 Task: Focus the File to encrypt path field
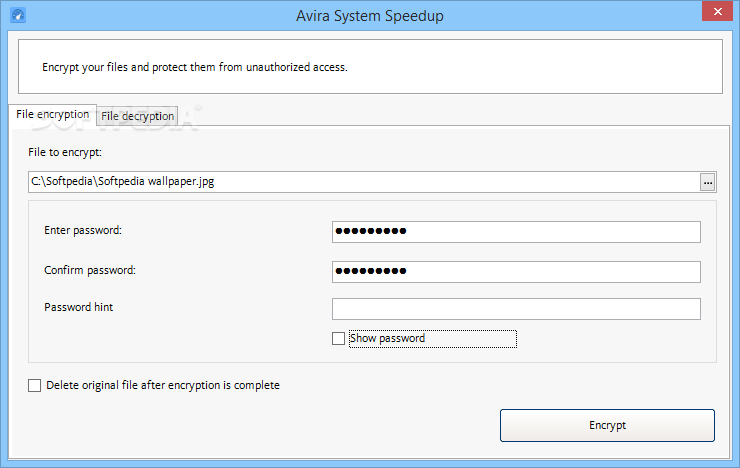point(364,182)
